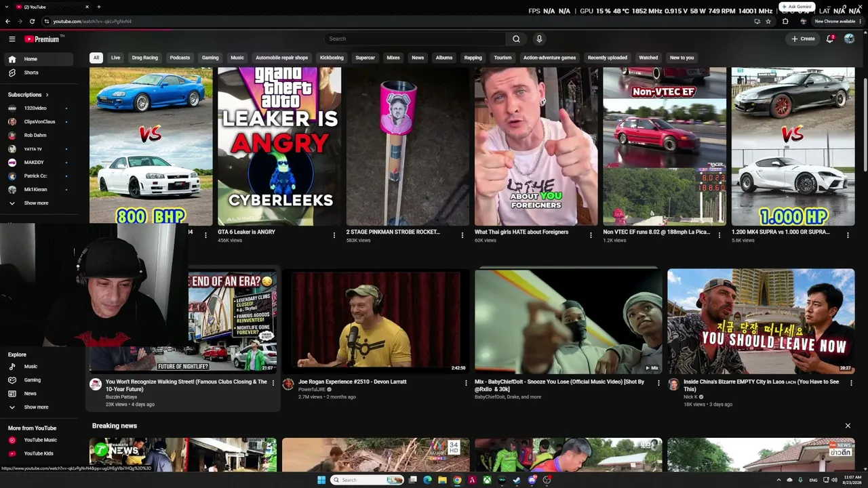This screenshot has width=868, height=488.
Task: Select the All filter chip
Action: 96,58
